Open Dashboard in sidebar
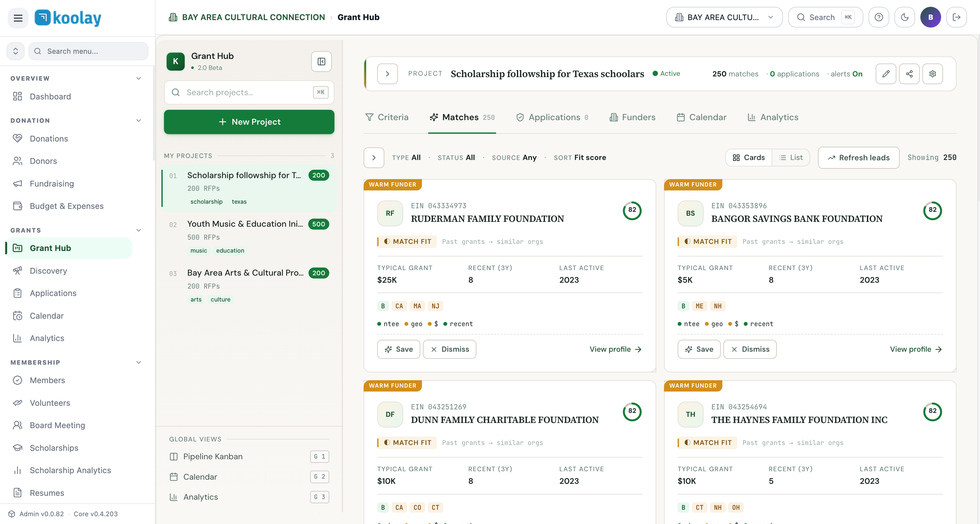This screenshot has height=524, width=980. (x=69, y=97)
